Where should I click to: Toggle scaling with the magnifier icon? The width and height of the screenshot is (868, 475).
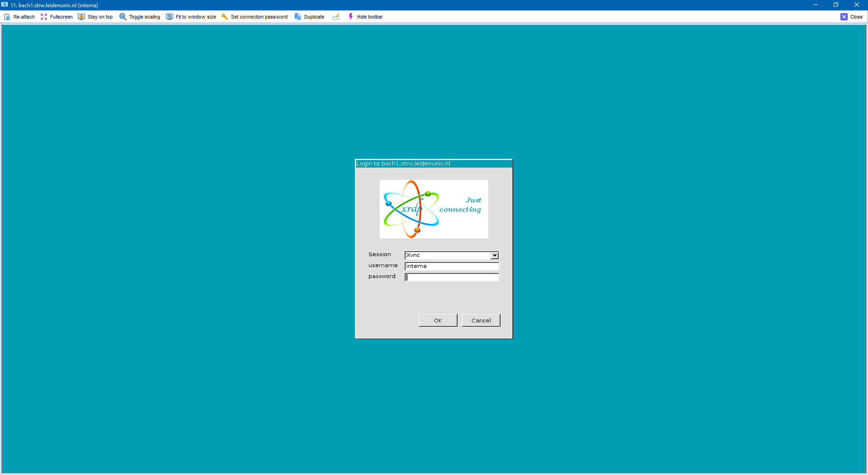(123, 17)
